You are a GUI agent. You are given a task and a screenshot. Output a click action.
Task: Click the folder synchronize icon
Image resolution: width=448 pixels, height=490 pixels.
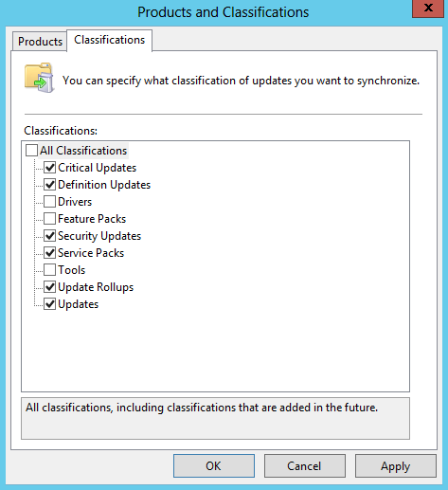tap(40, 78)
